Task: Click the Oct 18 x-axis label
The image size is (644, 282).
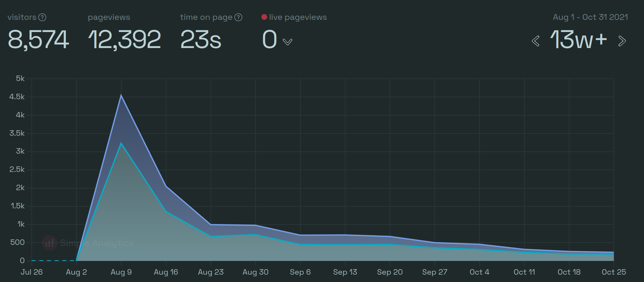Action: [569, 272]
